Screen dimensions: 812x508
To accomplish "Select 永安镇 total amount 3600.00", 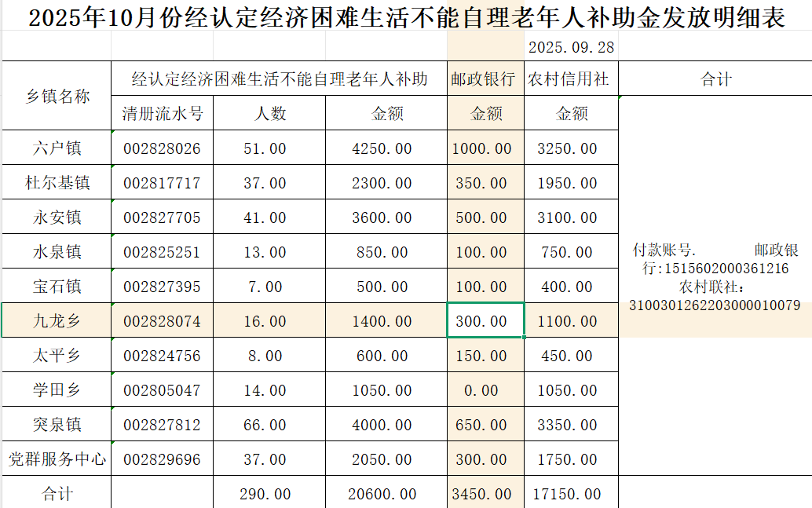I will pos(386,217).
